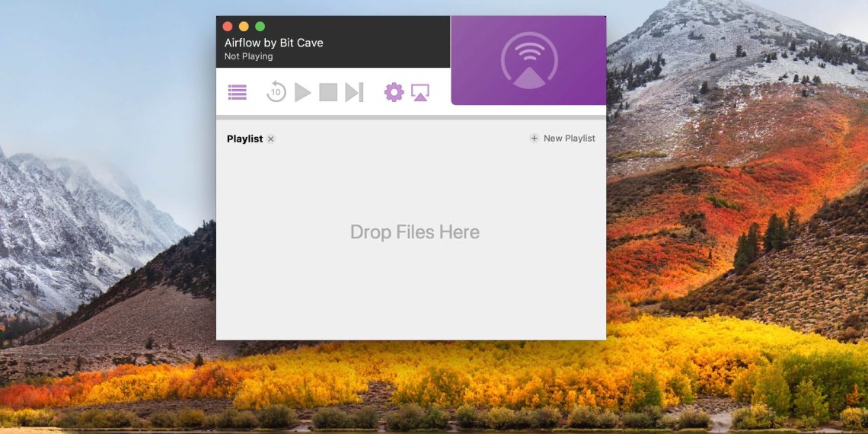Open settings via the purple gear icon
The image size is (868, 434).
pos(394,93)
